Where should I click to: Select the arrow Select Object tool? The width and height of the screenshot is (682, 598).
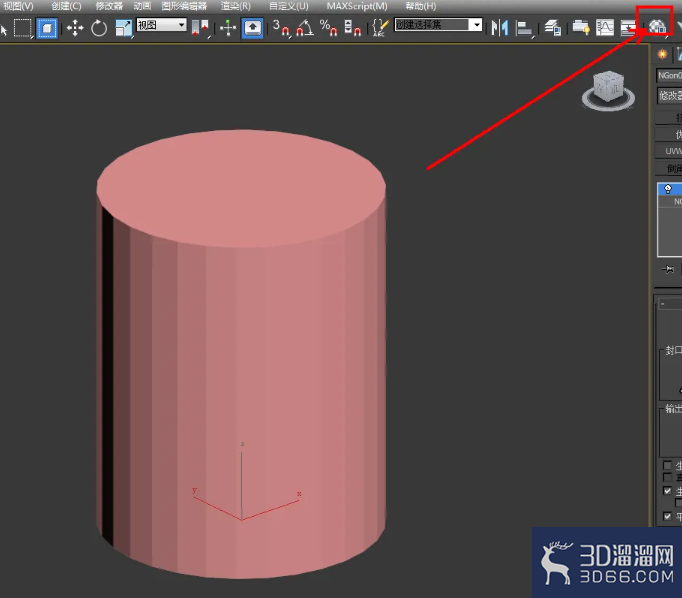tap(4, 30)
